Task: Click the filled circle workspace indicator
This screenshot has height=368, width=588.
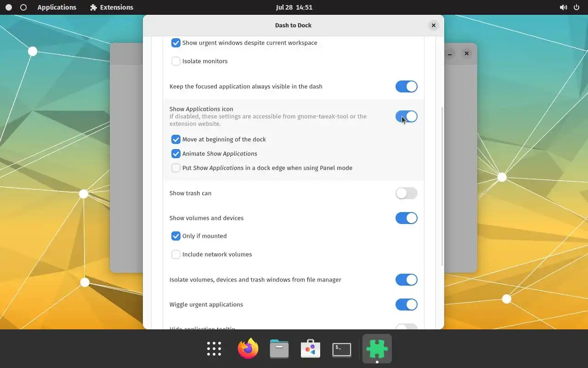Action: click(x=9, y=7)
